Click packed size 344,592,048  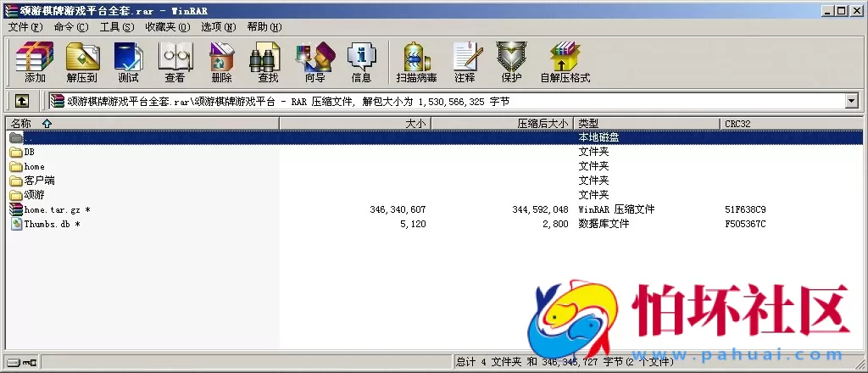(x=540, y=209)
